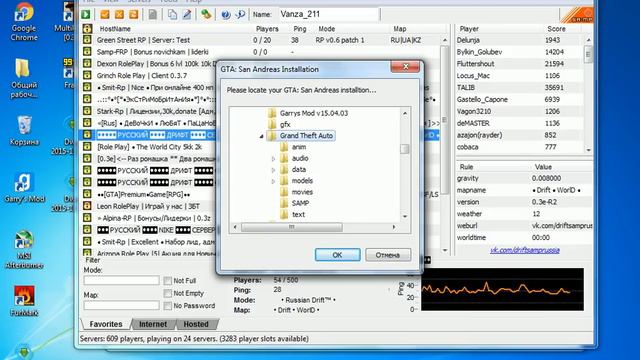The image size is (640, 360).
Task: Select Корзина recycle bin desktop icon
Action: tap(24, 131)
